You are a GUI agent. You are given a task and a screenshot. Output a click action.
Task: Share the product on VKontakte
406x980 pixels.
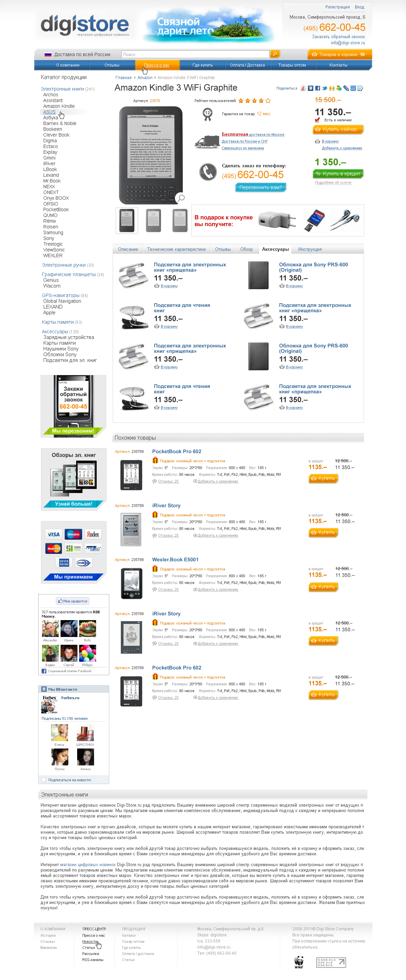[311, 88]
